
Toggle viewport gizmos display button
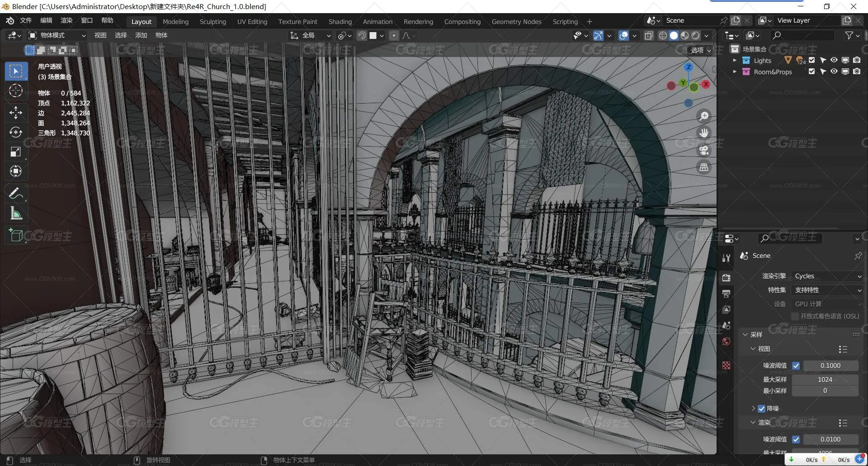598,35
